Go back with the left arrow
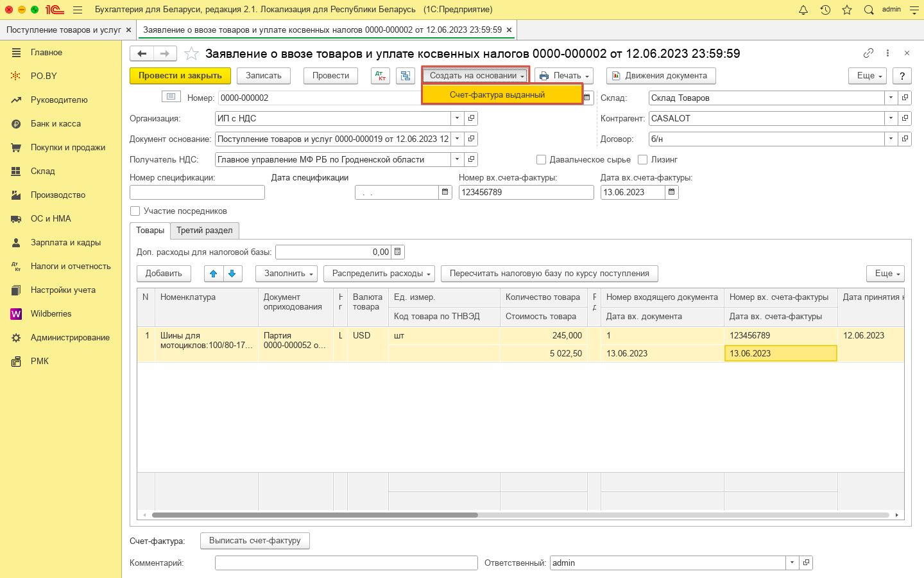This screenshot has height=578, width=924. point(142,54)
